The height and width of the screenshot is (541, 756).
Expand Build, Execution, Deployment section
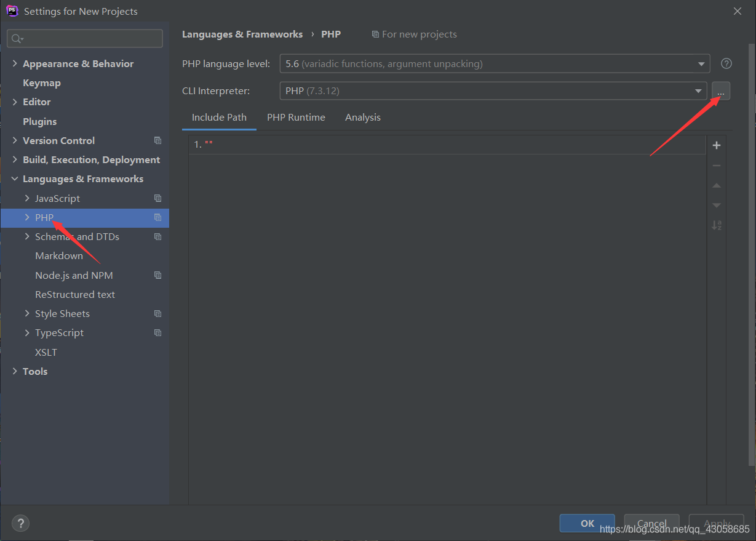pos(15,159)
